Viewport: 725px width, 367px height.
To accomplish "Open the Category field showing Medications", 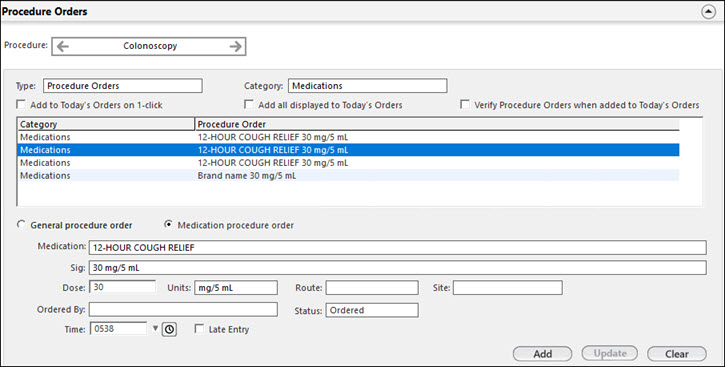I will point(368,86).
